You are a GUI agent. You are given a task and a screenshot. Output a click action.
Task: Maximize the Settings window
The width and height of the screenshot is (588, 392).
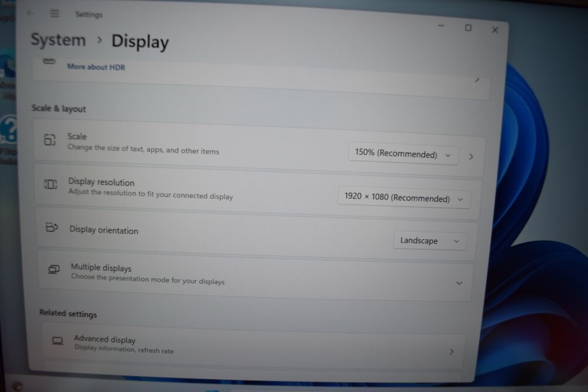coord(468,28)
